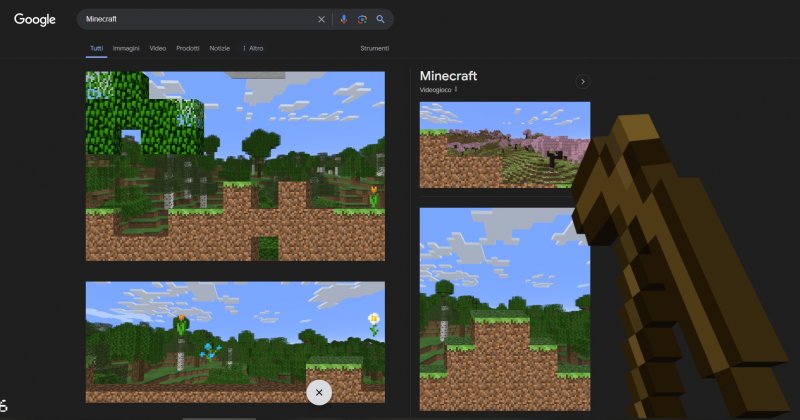Image resolution: width=800 pixels, height=420 pixels.
Task: Expand knowledge panel with chevron arrow
Action: tap(583, 82)
